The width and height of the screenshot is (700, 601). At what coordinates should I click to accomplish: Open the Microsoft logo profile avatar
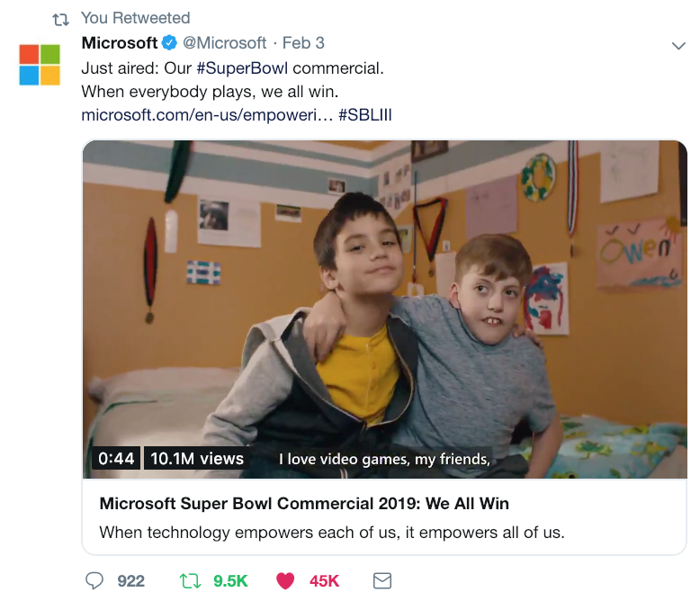40,65
